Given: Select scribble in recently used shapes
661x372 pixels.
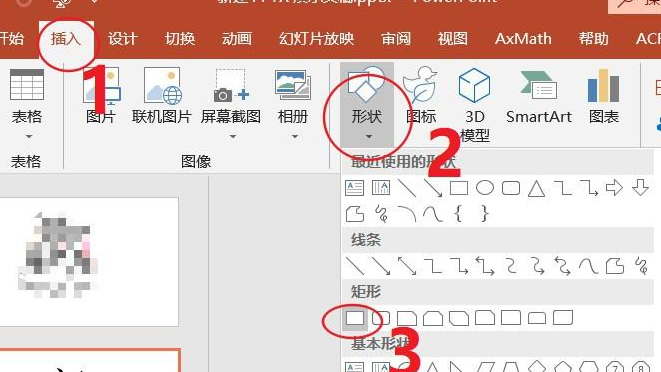Looking at the screenshot, I should [381, 213].
